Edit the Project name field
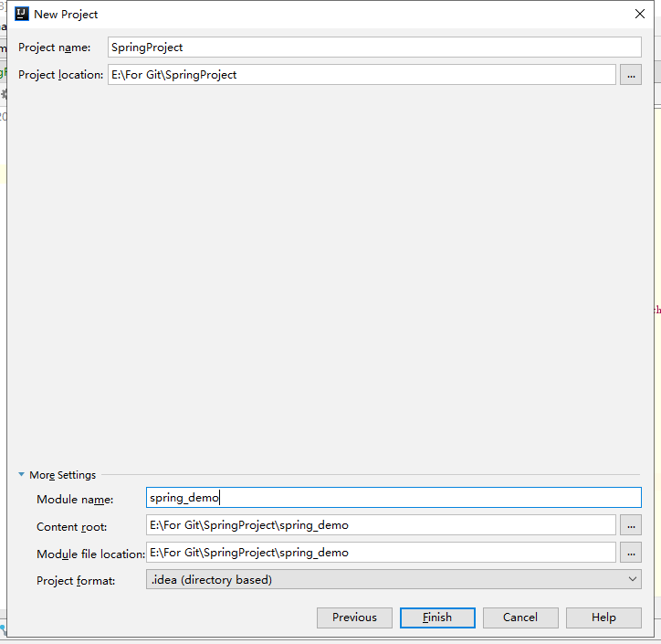Viewport: 661px width, 644px height. coord(374,48)
